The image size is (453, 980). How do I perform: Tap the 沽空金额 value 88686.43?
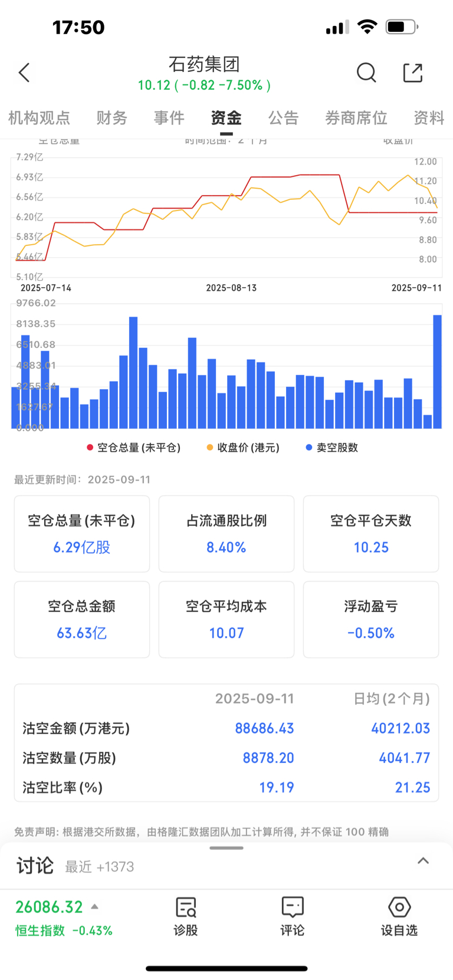coord(264,728)
